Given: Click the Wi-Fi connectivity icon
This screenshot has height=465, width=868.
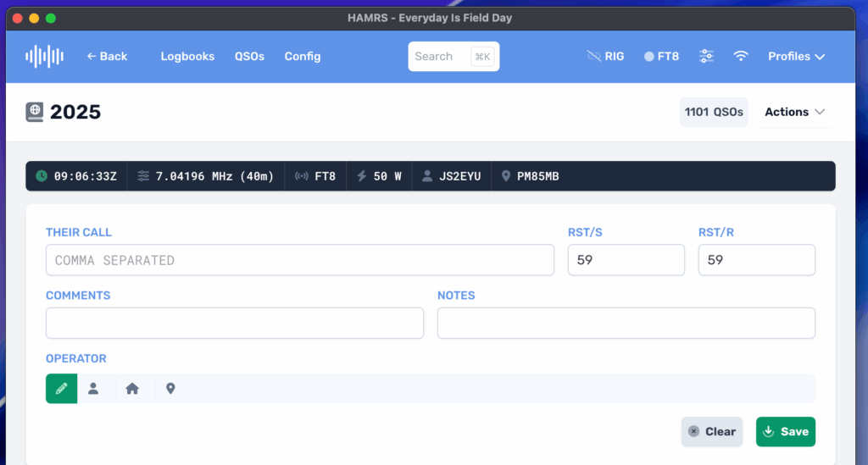Looking at the screenshot, I should pos(741,57).
